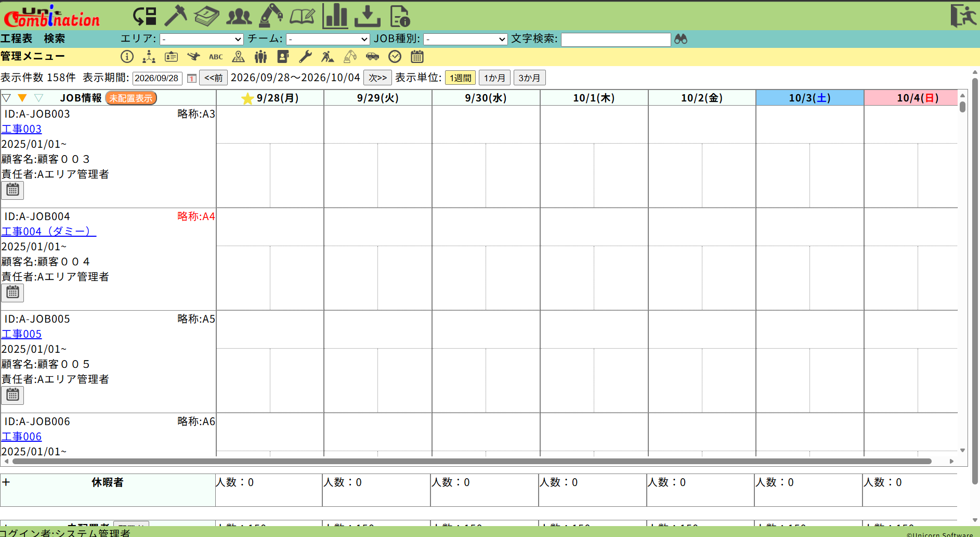Open the organization hierarchy icon
Screen dimensions: 980x537
tap(149, 57)
